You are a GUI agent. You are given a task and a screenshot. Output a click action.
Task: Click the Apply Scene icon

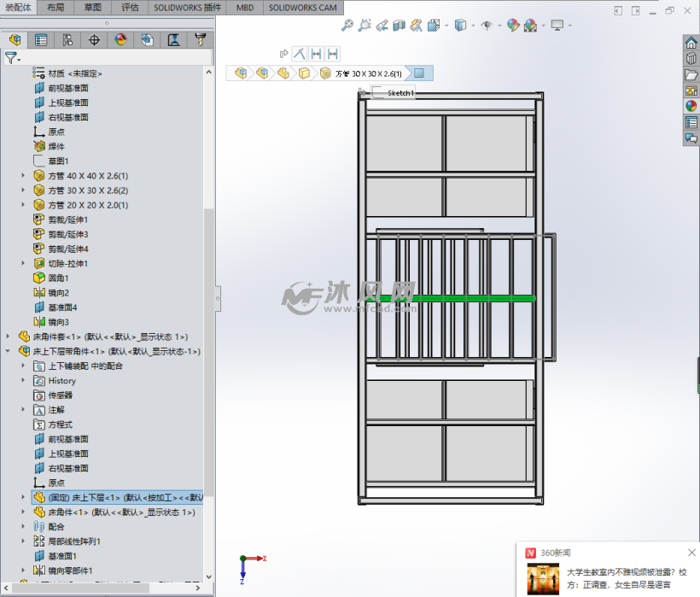530,25
